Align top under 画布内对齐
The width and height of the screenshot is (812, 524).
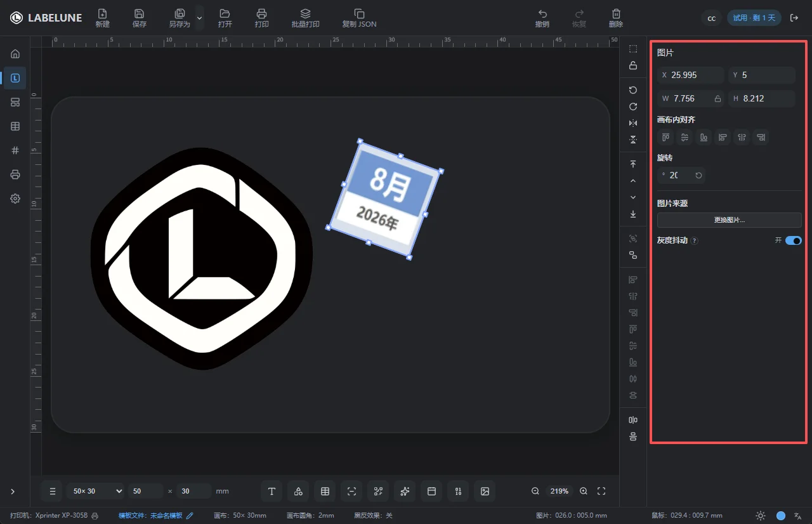[x=665, y=137]
